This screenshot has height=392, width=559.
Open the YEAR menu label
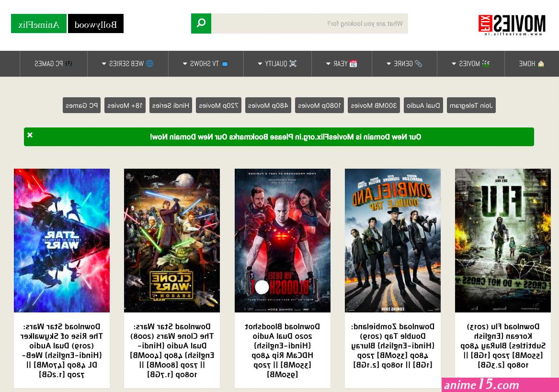coord(340,63)
